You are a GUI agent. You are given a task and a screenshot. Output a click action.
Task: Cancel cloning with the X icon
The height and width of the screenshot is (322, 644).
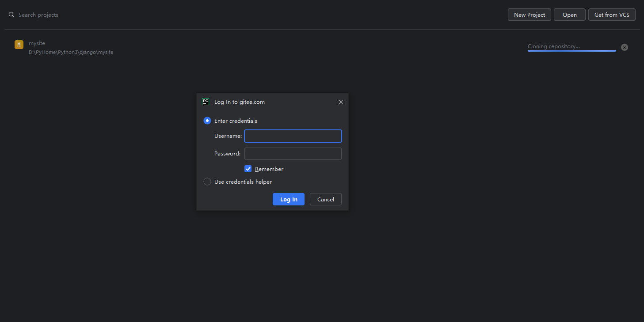point(625,47)
